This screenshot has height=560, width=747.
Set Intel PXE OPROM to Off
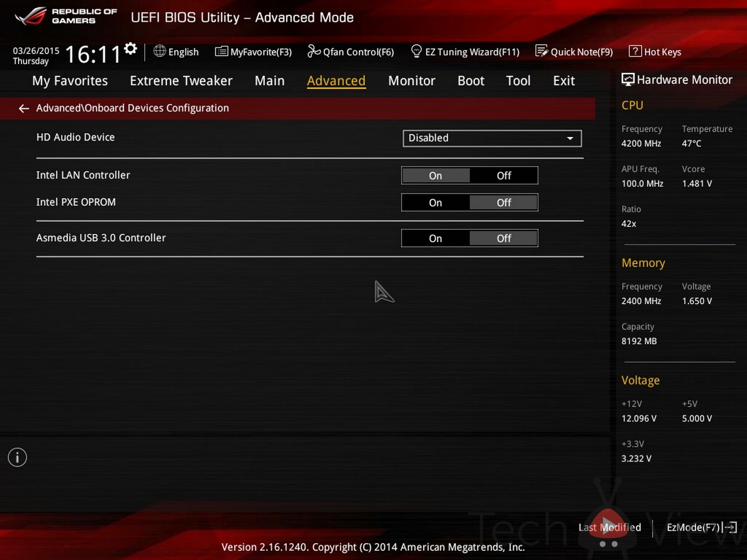tap(504, 203)
